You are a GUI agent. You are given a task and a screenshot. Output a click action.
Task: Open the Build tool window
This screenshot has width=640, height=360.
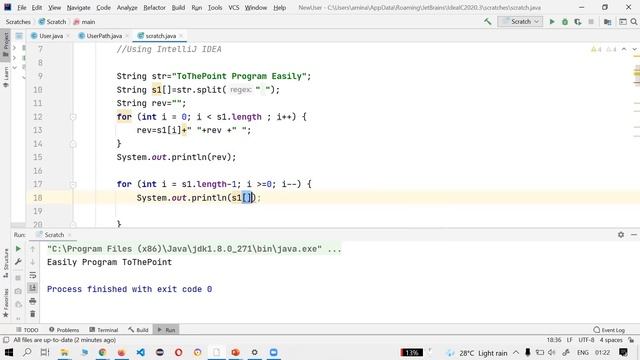pos(138,330)
